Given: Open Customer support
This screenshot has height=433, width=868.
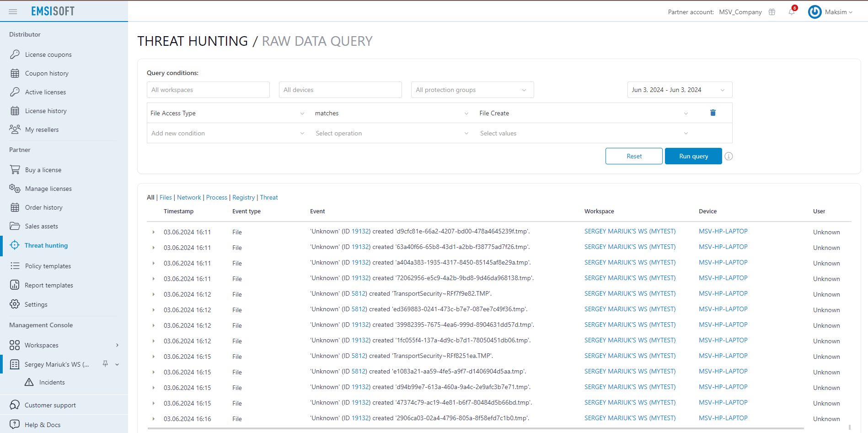Looking at the screenshot, I should (x=50, y=405).
